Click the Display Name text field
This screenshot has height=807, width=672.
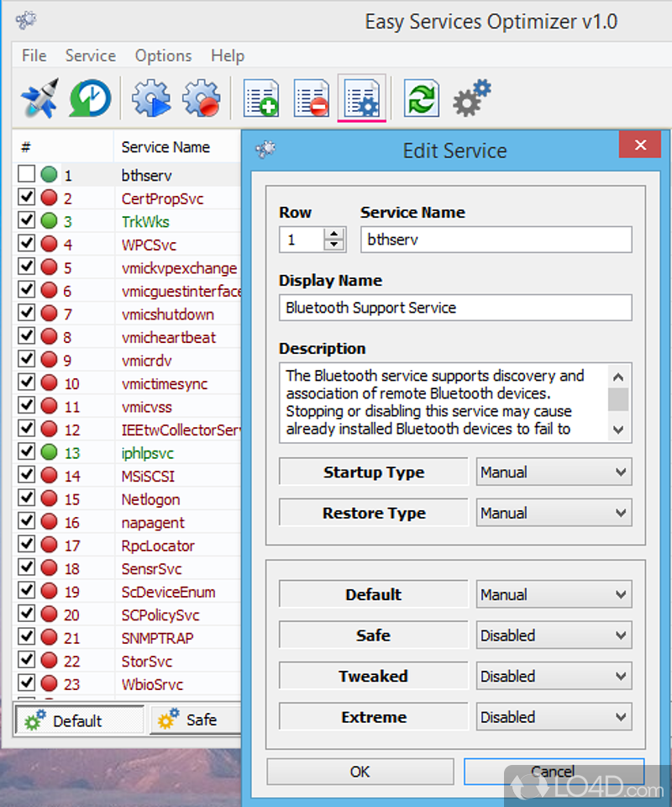point(454,308)
